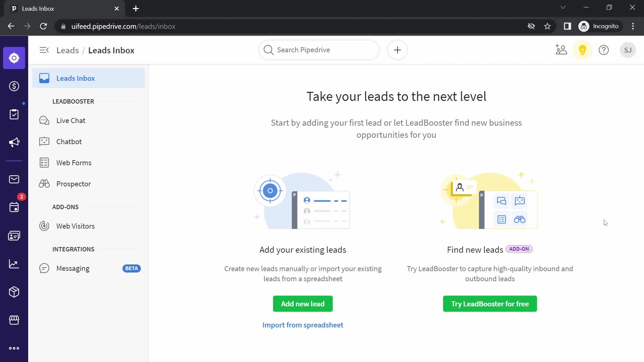The width and height of the screenshot is (644, 362).
Task: Click the address bar URL
Action: pyautogui.click(x=123, y=26)
